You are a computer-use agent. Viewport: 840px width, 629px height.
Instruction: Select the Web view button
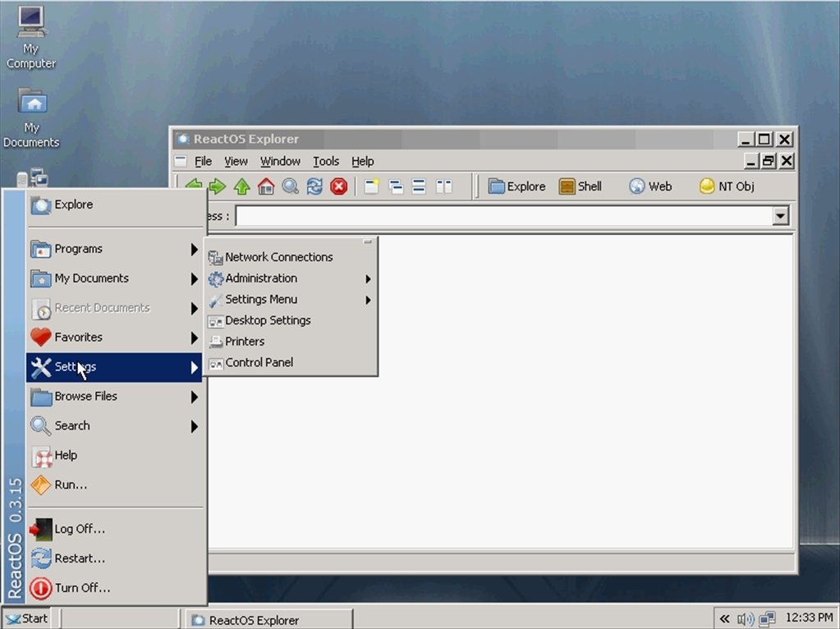click(x=650, y=186)
